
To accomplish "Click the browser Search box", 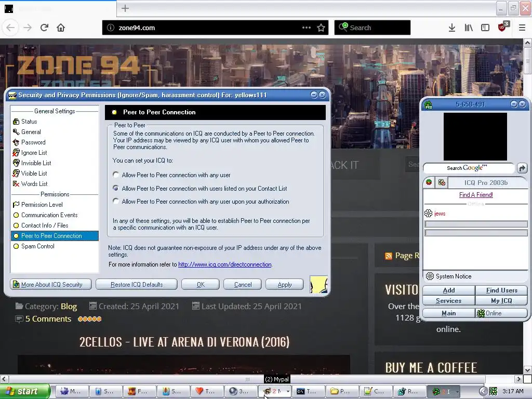I will click(372, 28).
